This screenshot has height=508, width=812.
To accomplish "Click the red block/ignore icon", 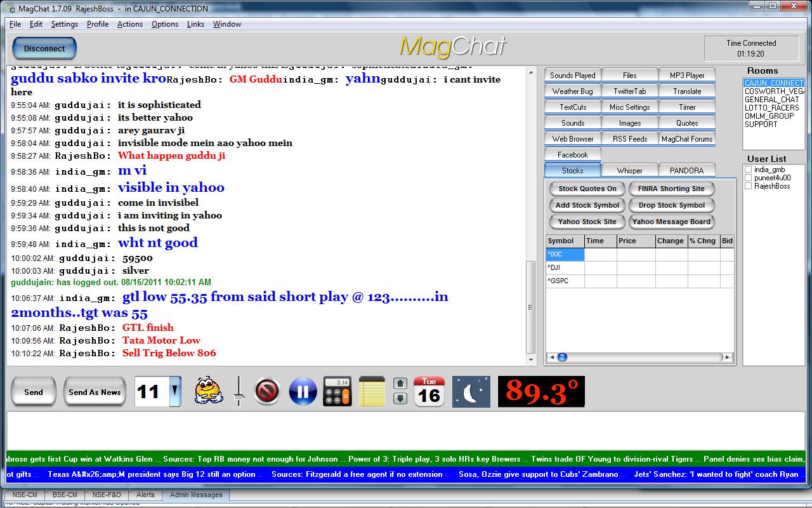I will (x=267, y=391).
